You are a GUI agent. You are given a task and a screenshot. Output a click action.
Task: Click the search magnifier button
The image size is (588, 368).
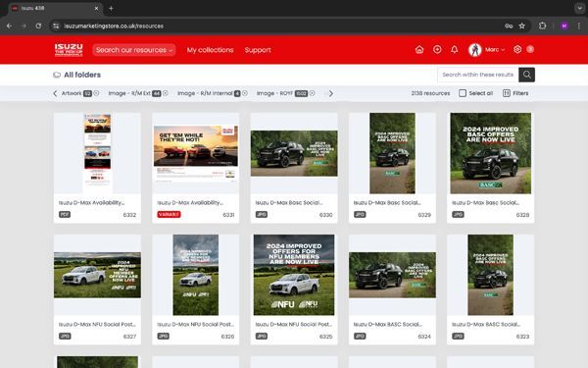(x=526, y=75)
